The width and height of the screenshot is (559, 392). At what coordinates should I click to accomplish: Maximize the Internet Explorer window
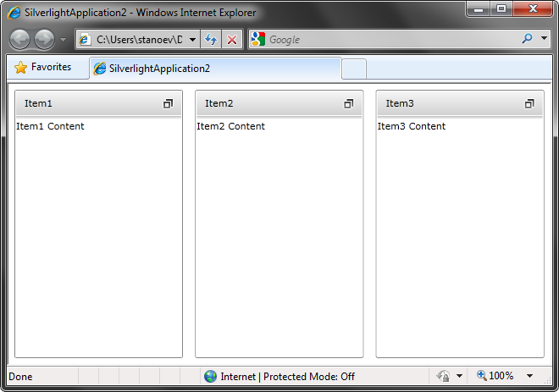pos(501,8)
